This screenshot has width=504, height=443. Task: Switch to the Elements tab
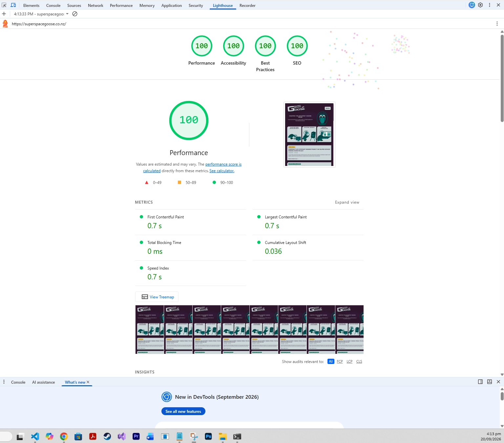31,5
